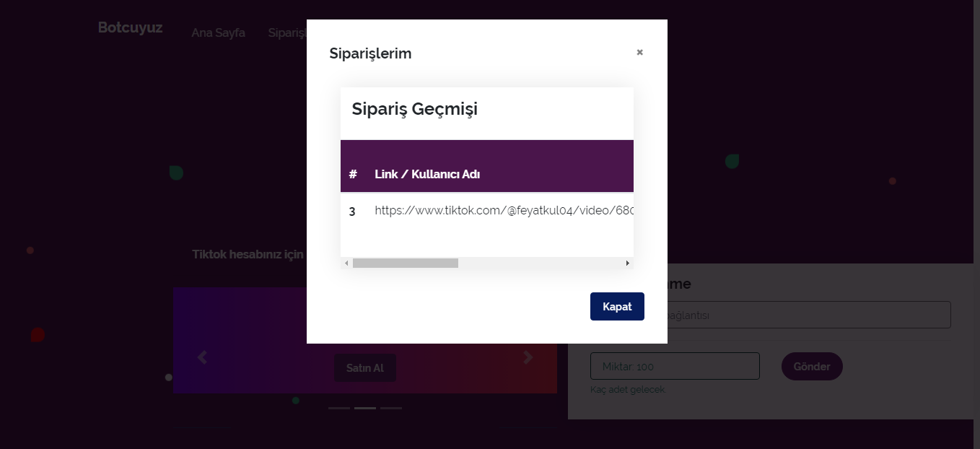Click the Link / Kullanıcı Adı column header
This screenshot has height=449, width=980.
(x=427, y=174)
